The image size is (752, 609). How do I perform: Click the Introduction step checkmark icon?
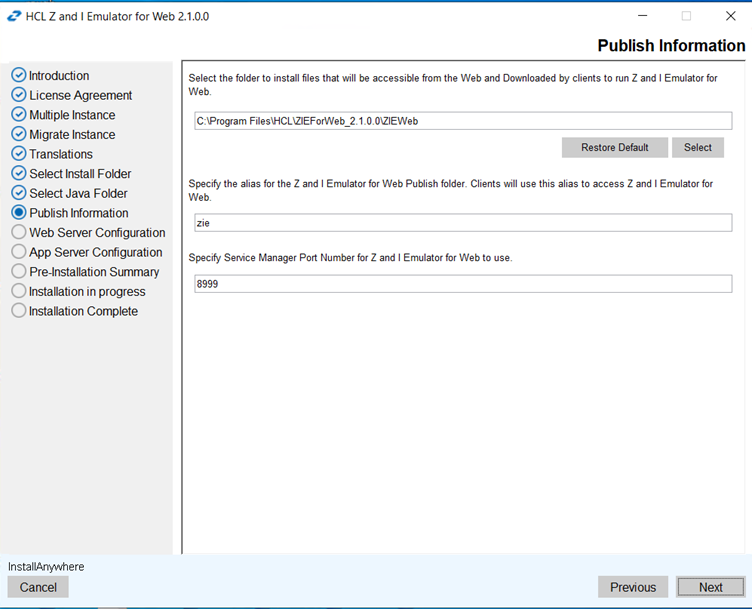tap(19, 75)
